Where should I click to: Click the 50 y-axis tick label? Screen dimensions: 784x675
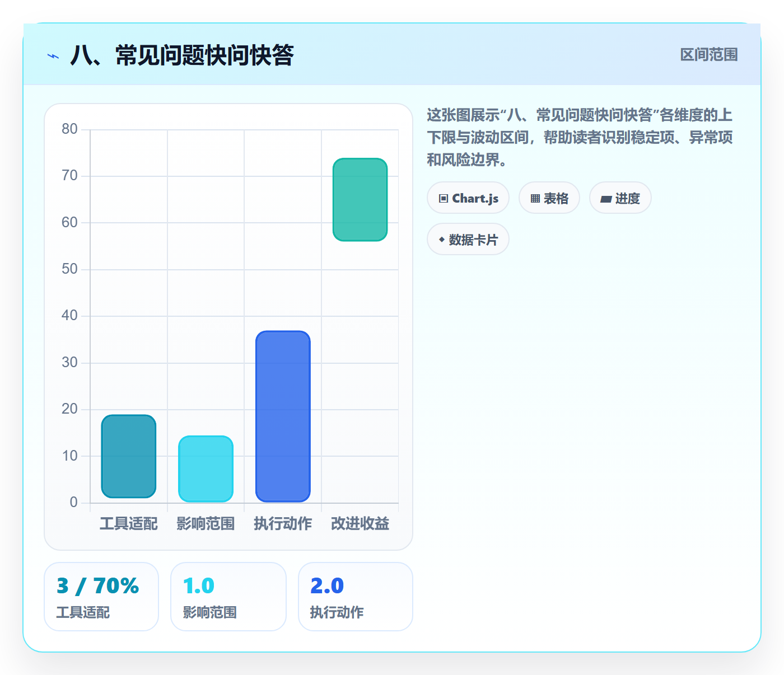point(69,269)
